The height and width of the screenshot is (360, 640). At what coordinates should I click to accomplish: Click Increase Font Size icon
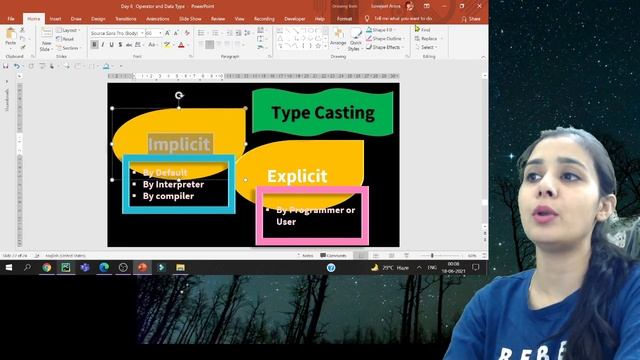pyautogui.click(x=167, y=33)
